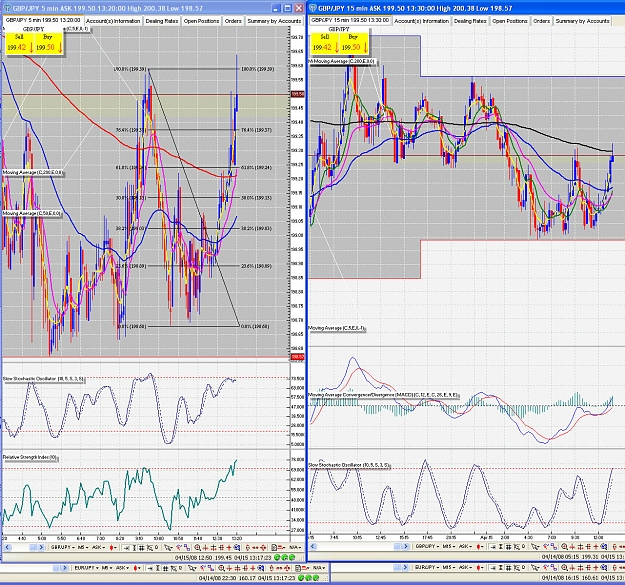Open GBP/JPY symbol dropdown in 15 min toolbar
The height and width of the screenshot is (585, 625).
(427, 546)
